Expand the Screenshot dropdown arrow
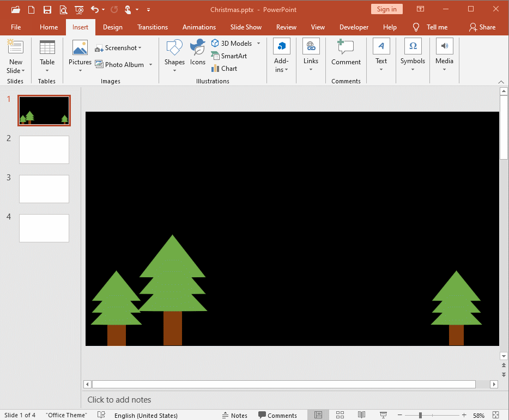 pyautogui.click(x=140, y=48)
